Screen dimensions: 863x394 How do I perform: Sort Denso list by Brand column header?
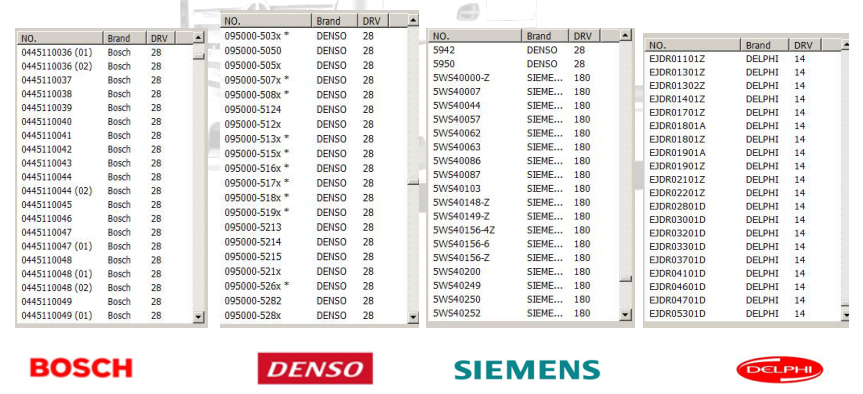336,21
